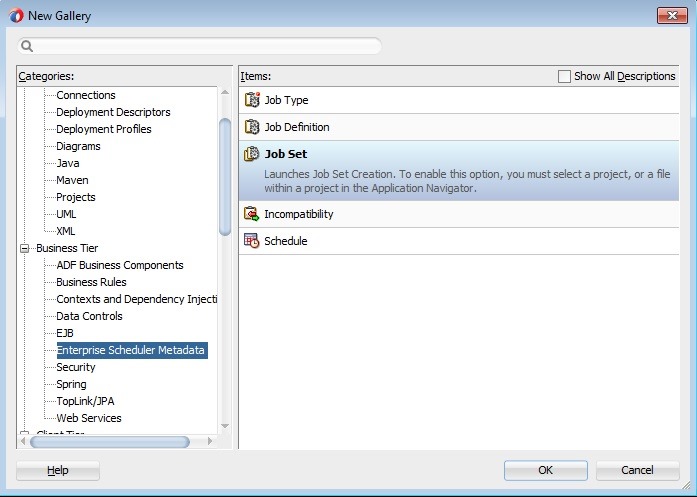Click the Job Type icon

point(252,100)
